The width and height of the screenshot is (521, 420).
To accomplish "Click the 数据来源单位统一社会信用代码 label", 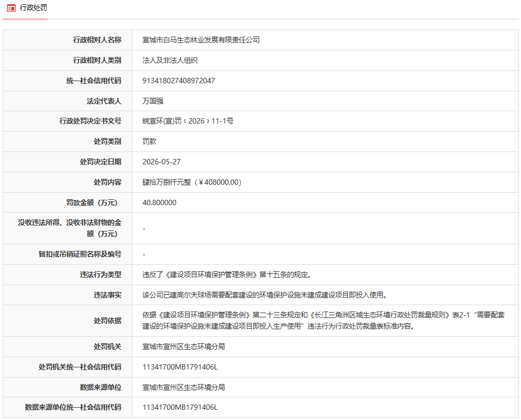I will coord(73,408).
